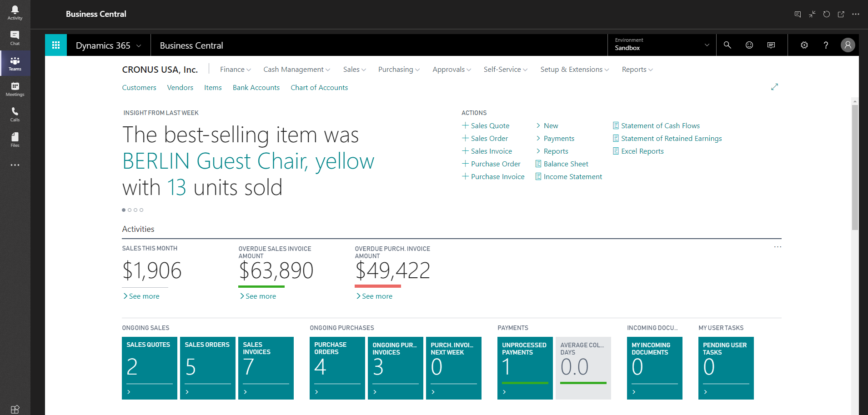Open Files in the Teams sidebar
The width and height of the screenshot is (868, 415).
[15, 139]
